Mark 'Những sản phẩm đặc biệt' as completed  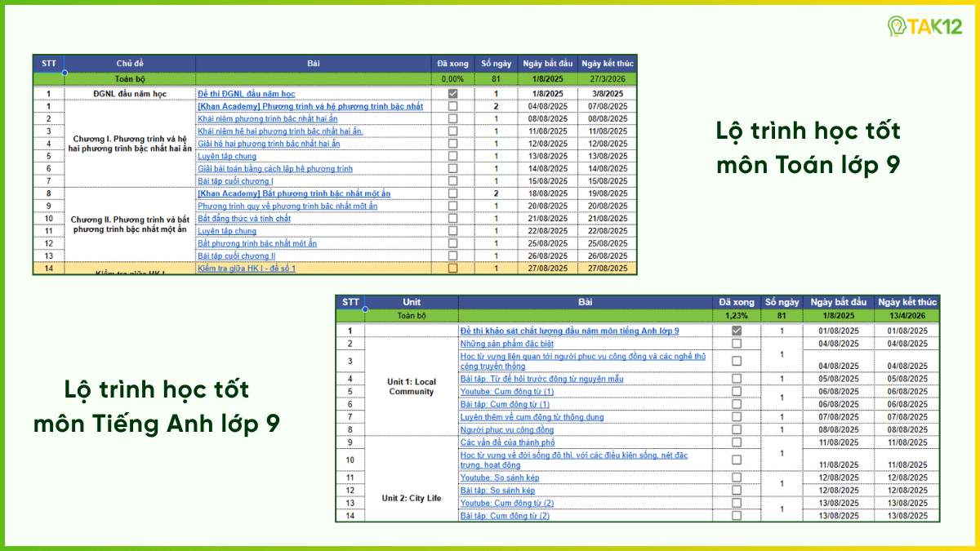click(x=737, y=344)
